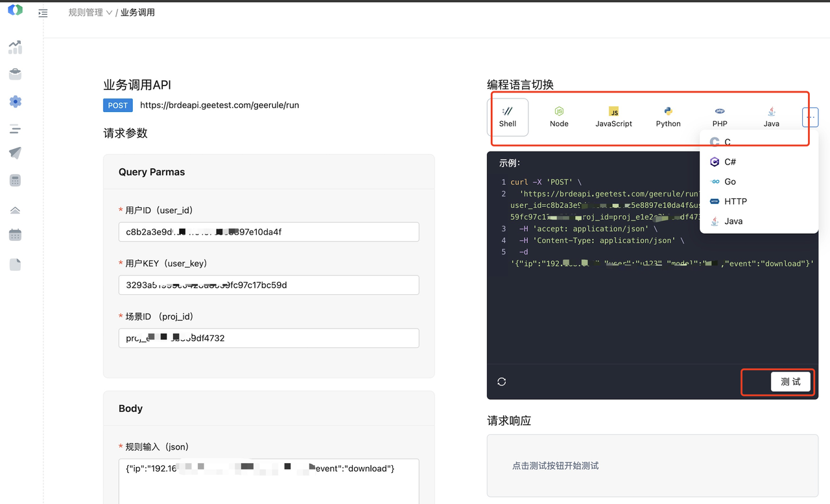The width and height of the screenshot is (830, 504).
Task: Choose C from the language dropdown
Action: click(x=759, y=142)
